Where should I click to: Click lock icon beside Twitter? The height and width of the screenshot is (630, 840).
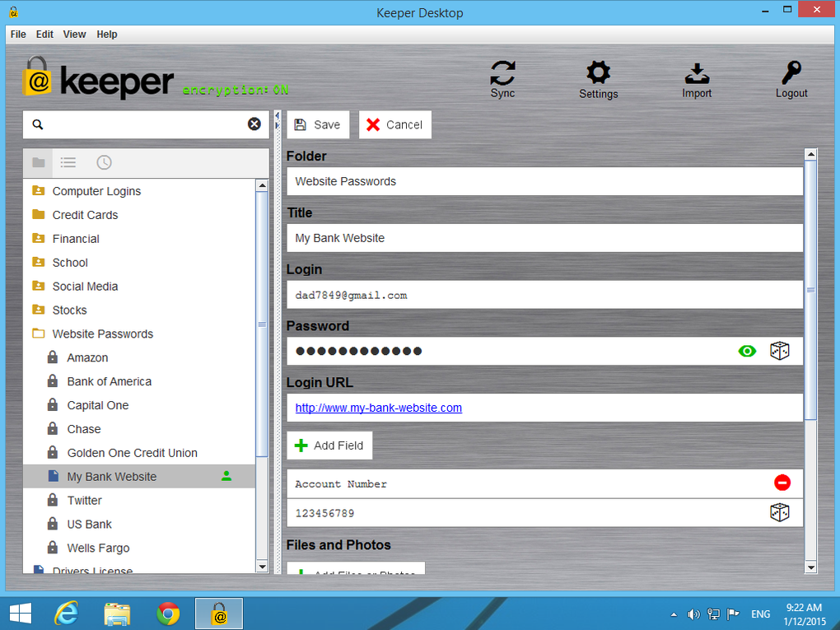tap(53, 499)
